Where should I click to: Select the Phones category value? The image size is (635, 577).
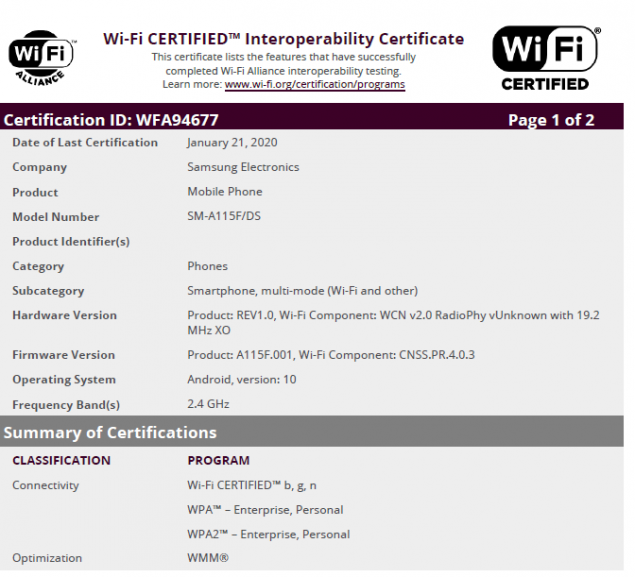207,267
